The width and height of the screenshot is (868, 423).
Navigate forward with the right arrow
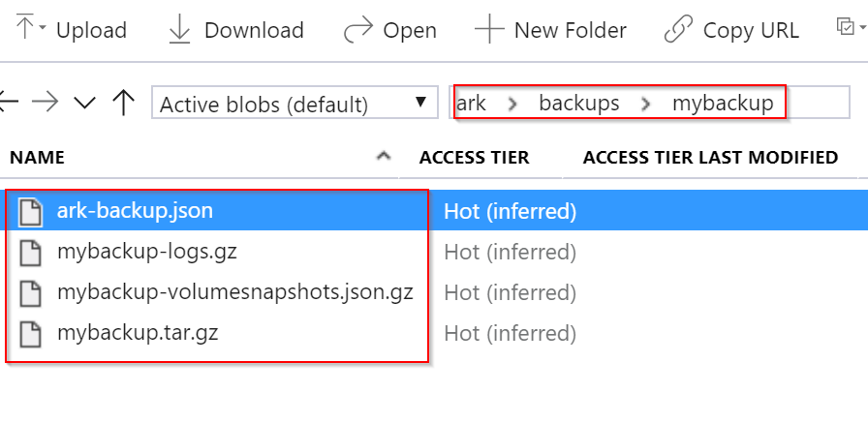tap(45, 102)
